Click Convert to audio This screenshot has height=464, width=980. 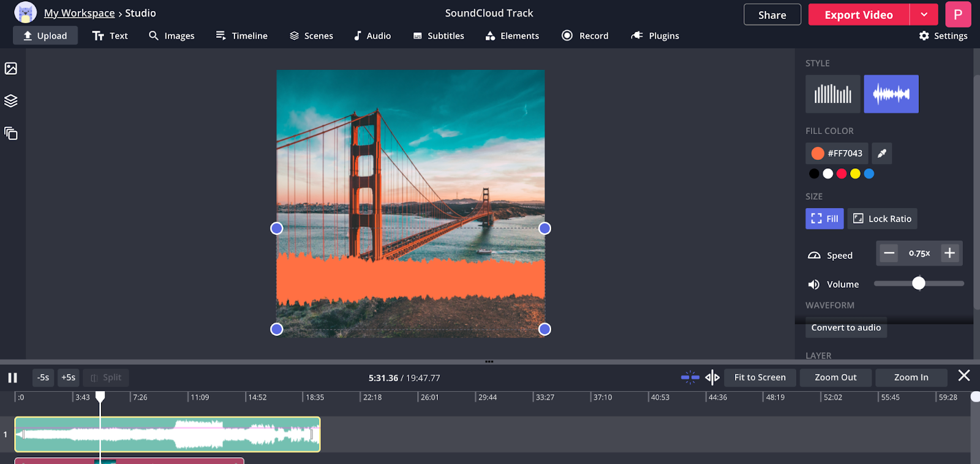coord(846,328)
